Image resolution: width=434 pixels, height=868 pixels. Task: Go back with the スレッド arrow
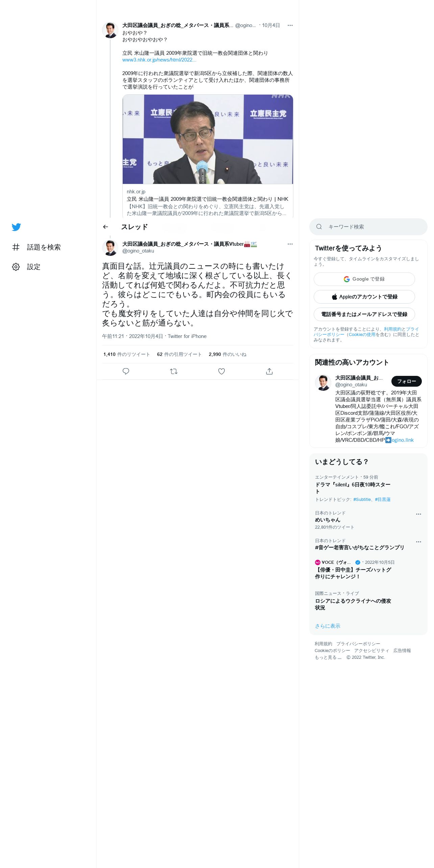[x=105, y=227]
